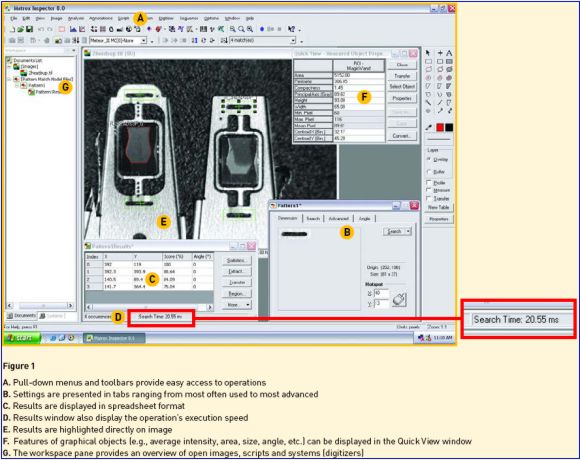
Task: Open the '4 match(es)' combo box
Action: click(263, 40)
